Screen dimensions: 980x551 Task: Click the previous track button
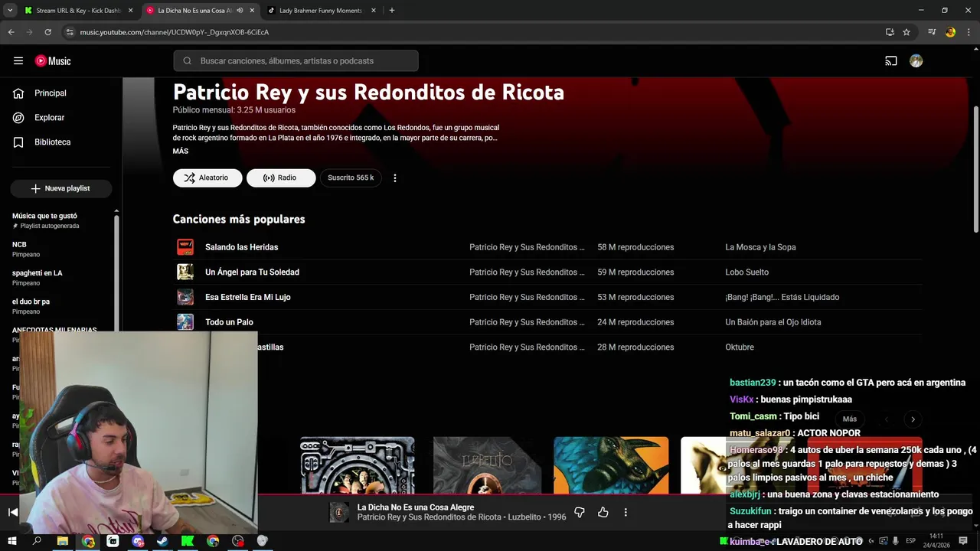[x=13, y=513]
